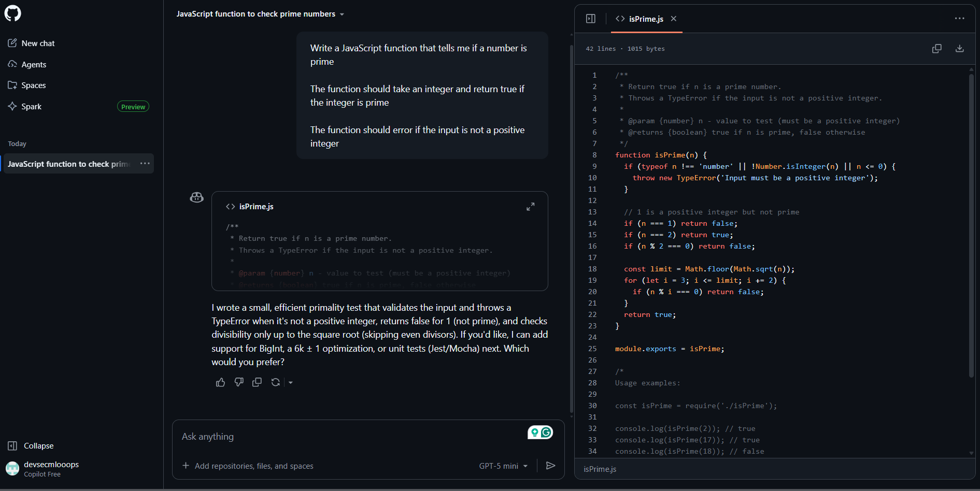Copy the isPrime.js file contents
The width and height of the screenshot is (980, 491).
(936, 48)
